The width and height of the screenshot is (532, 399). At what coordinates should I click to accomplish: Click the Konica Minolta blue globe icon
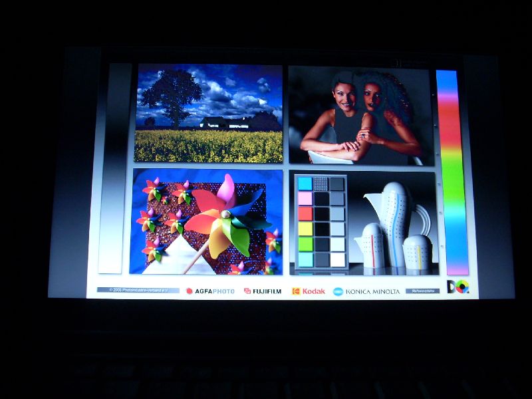tap(338, 291)
